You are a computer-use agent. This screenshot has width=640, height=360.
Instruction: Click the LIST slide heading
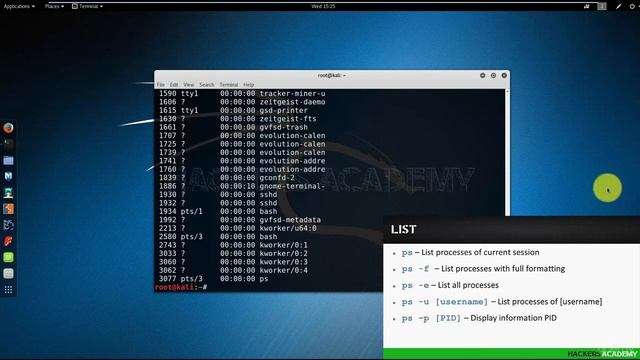tap(403, 229)
